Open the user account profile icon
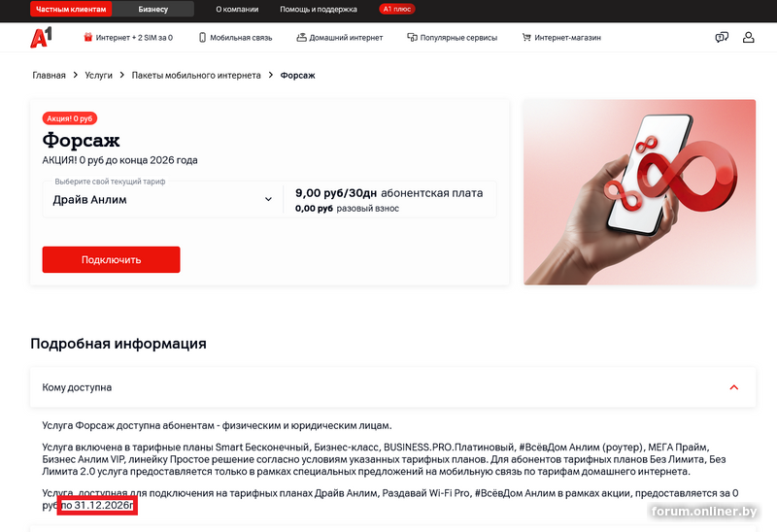The height and width of the screenshot is (532, 777). pos(748,38)
